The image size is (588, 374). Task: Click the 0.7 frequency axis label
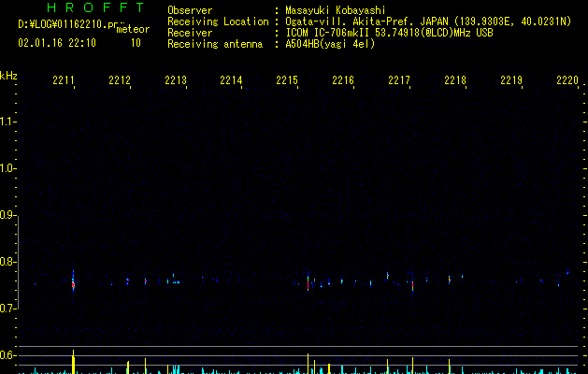pos(7,309)
